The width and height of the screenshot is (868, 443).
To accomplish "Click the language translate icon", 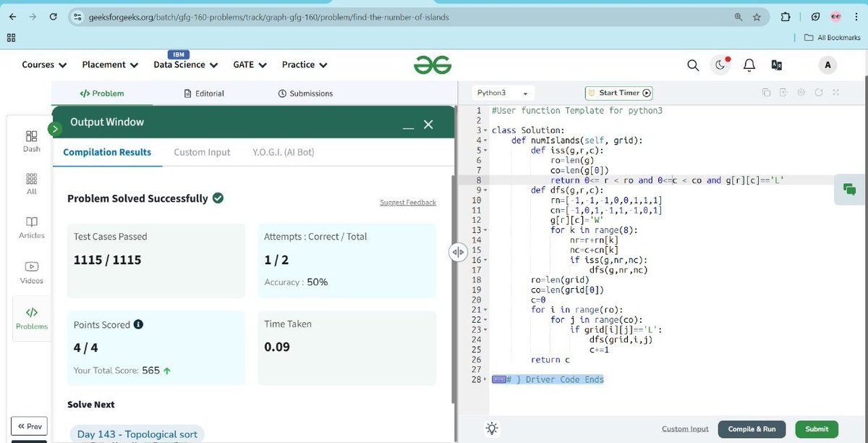I will pos(777,65).
